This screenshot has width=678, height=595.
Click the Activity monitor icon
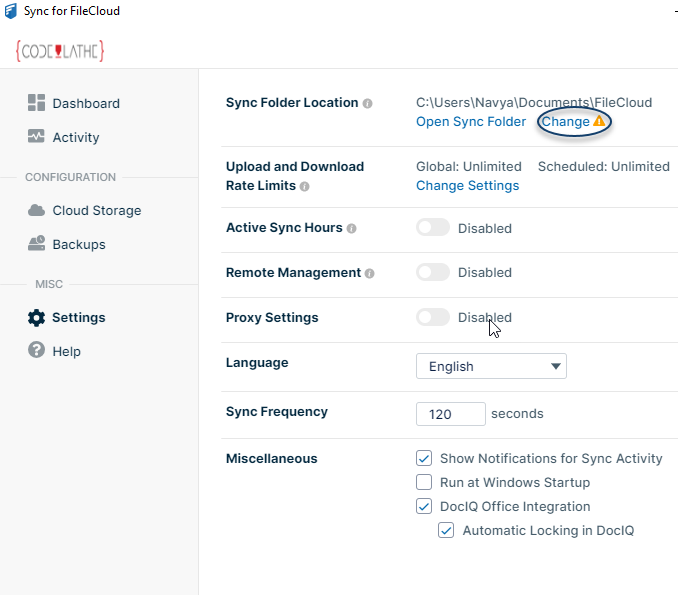36,136
